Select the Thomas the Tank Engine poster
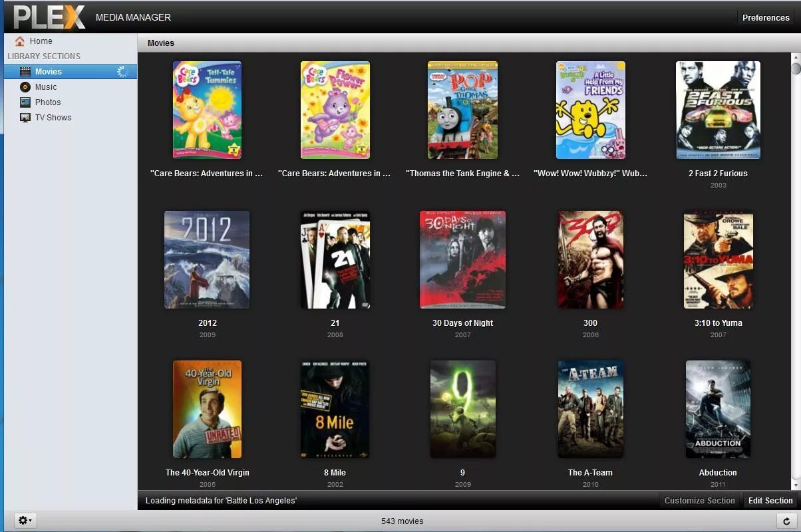Screen dimensions: 801x532 (x=462, y=110)
